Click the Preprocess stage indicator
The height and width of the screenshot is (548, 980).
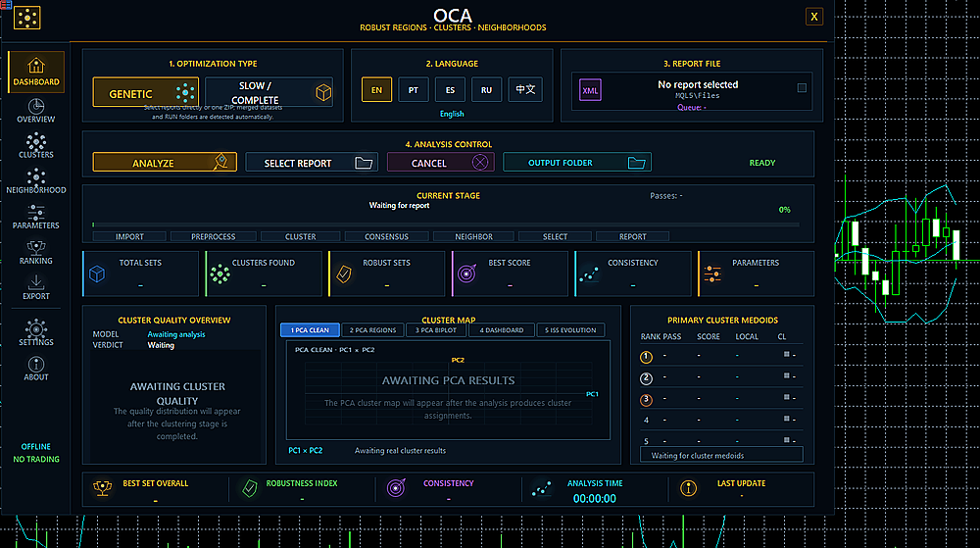pyautogui.click(x=213, y=237)
